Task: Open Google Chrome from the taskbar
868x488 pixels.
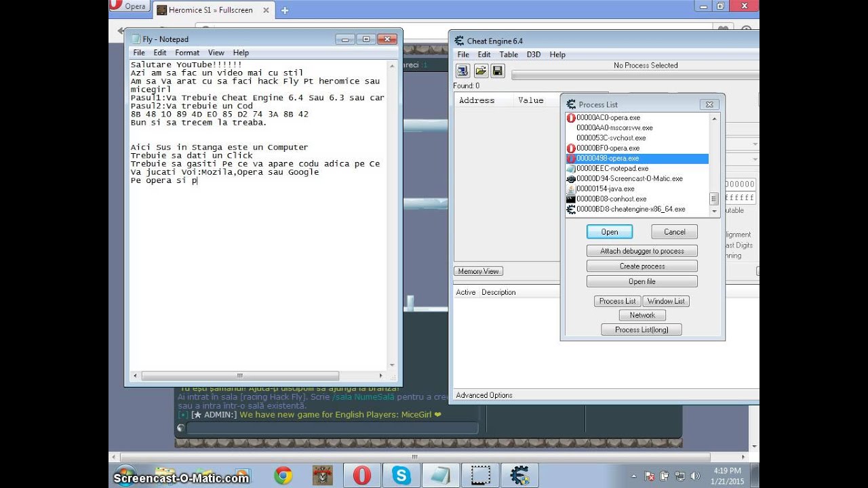Action: tap(283, 475)
